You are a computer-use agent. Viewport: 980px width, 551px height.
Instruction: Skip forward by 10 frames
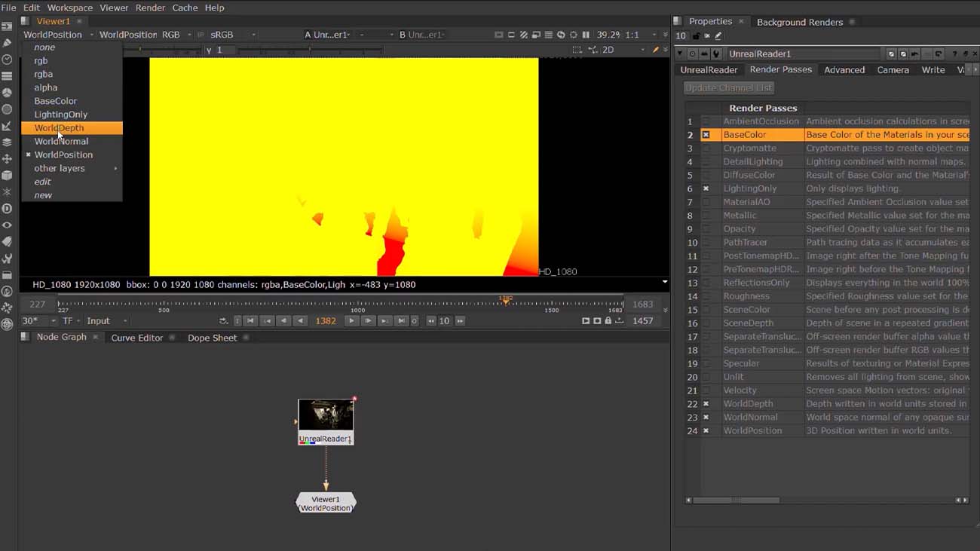[460, 321]
